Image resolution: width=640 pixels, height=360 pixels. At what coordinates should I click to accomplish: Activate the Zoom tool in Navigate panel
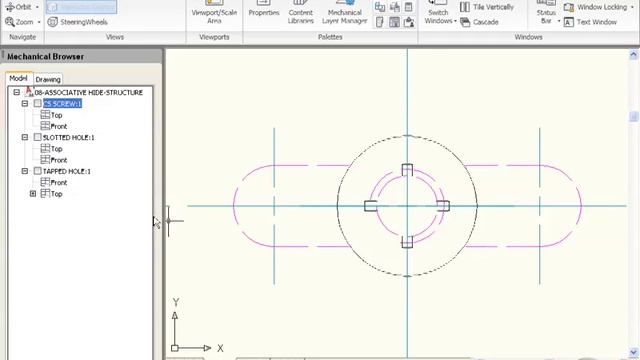click(19, 22)
